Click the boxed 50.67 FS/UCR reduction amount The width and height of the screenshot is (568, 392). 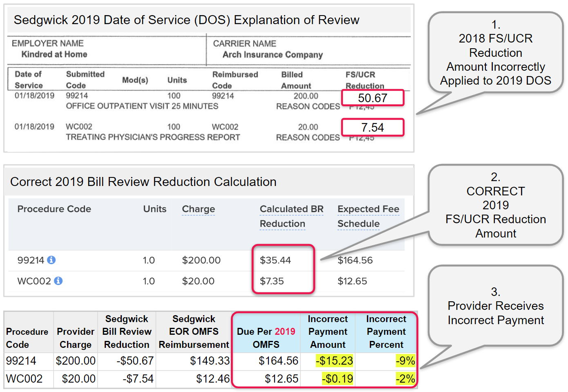click(x=372, y=98)
